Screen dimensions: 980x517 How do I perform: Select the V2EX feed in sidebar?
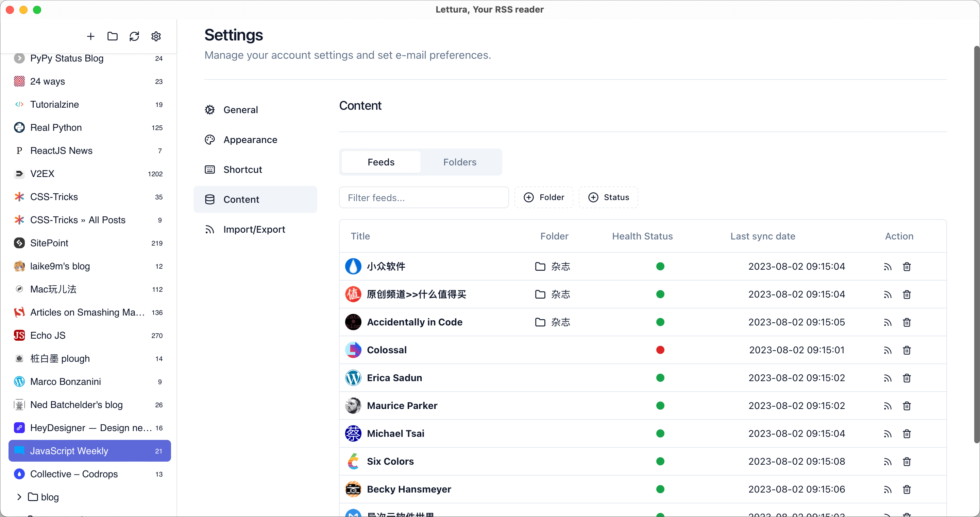pyautogui.click(x=42, y=174)
